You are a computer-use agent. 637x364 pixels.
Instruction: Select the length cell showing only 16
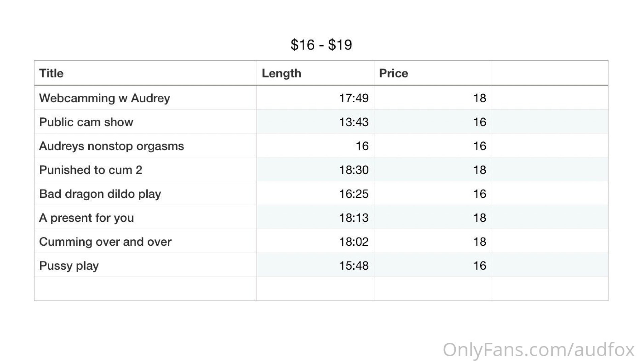(362, 146)
